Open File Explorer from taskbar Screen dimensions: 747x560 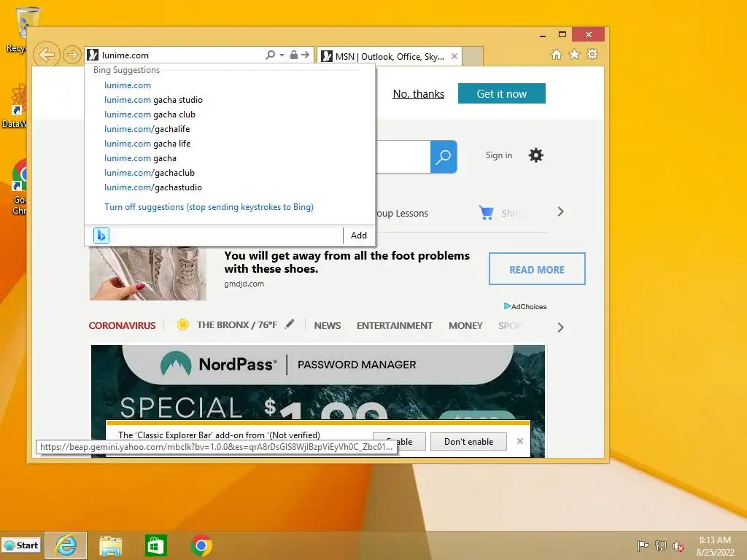111,545
